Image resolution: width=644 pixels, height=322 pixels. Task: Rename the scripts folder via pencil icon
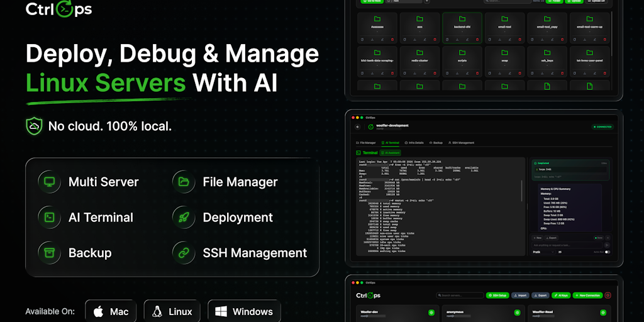click(467, 73)
